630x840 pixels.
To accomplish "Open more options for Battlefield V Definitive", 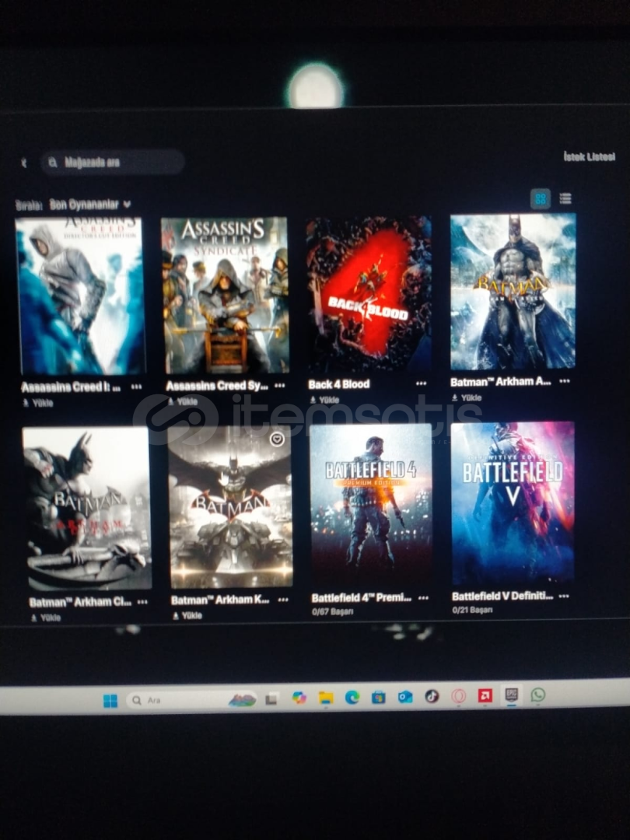I will click(564, 596).
